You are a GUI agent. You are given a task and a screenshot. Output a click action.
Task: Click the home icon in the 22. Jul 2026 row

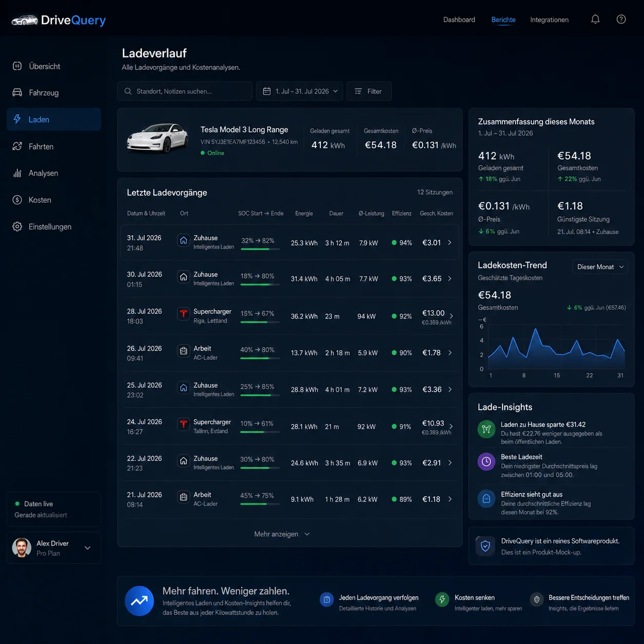[x=183, y=461]
